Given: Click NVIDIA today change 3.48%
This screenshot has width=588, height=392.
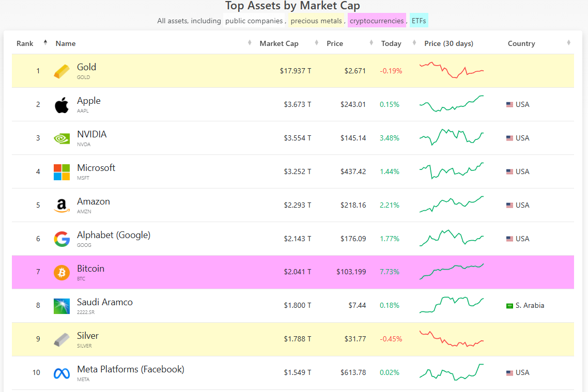Looking at the screenshot, I should click(x=390, y=138).
